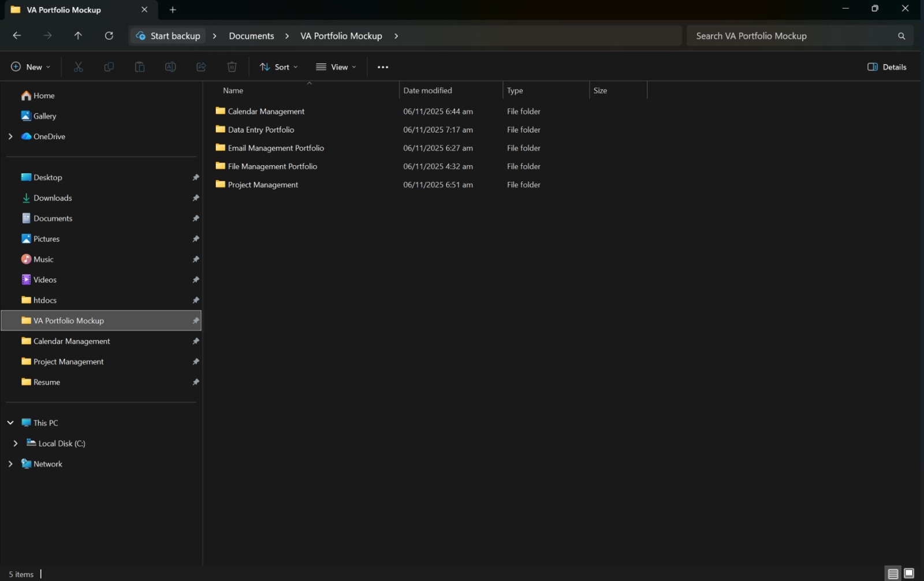Click the 06/11/2025 7:17 am date cell

coord(438,130)
